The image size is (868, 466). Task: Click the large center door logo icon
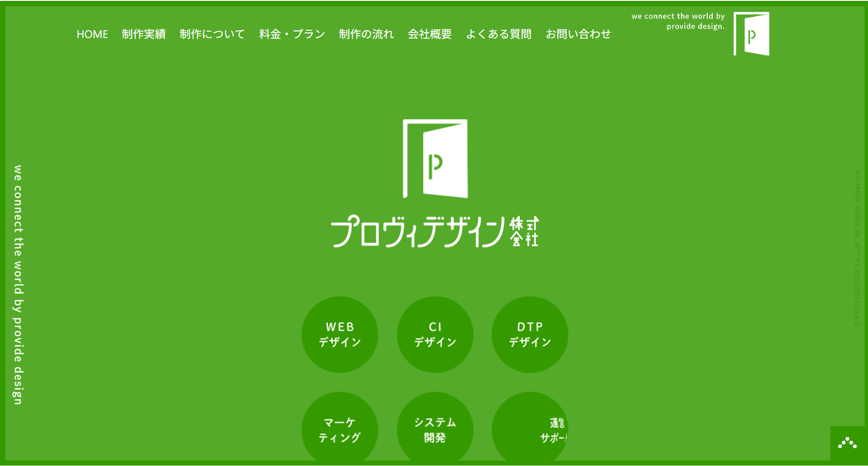pos(434,158)
